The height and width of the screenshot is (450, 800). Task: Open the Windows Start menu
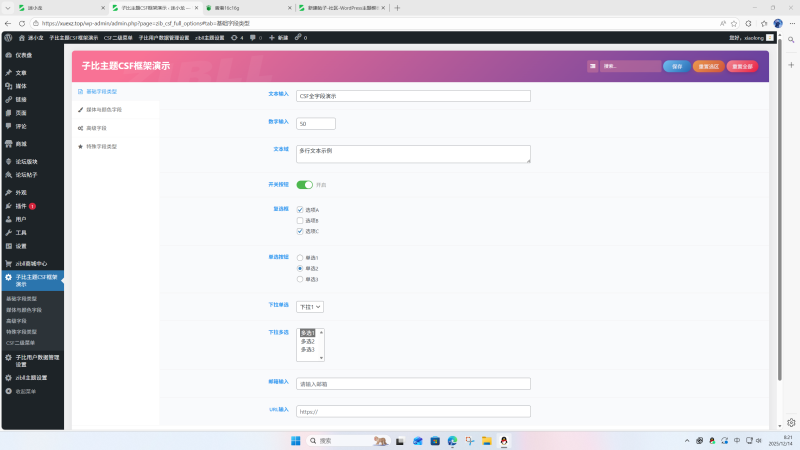tap(295, 440)
